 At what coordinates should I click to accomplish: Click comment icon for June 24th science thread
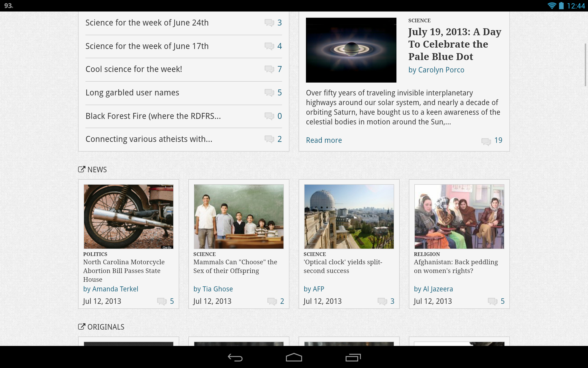pyautogui.click(x=269, y=23)
